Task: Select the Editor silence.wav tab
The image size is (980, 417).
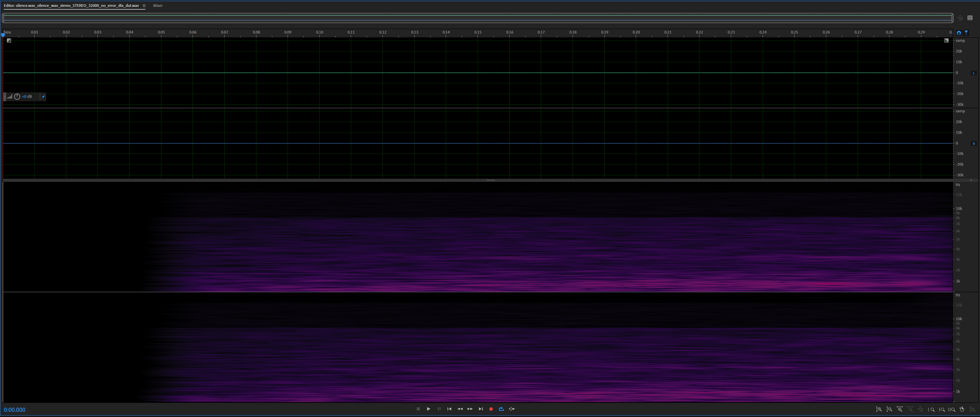Action: [71, 6]
